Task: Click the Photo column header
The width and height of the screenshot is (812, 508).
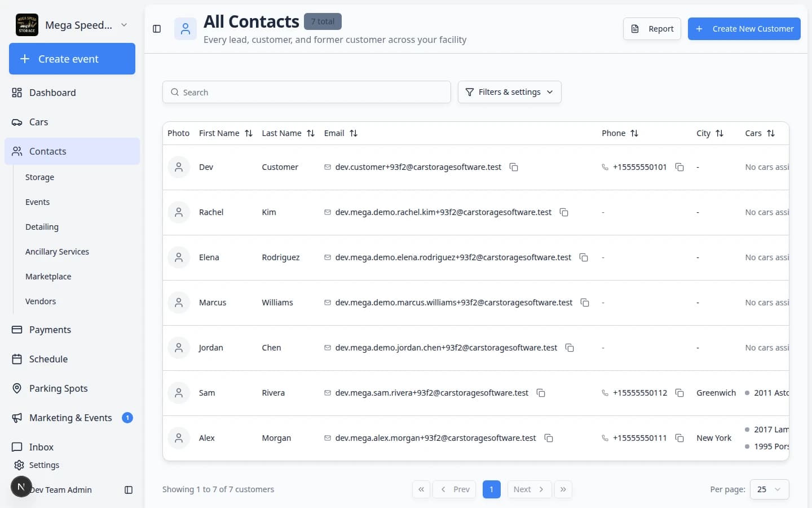Action: 178,133
